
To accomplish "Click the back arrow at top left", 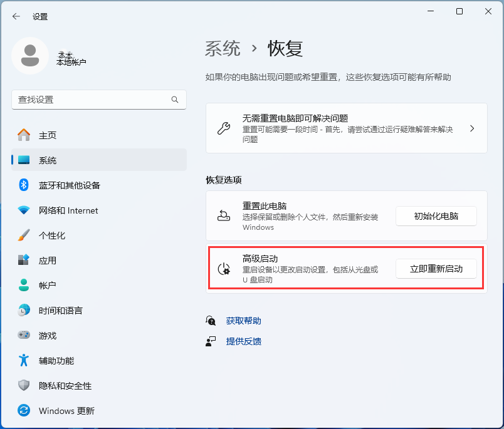I will (16, 17).
